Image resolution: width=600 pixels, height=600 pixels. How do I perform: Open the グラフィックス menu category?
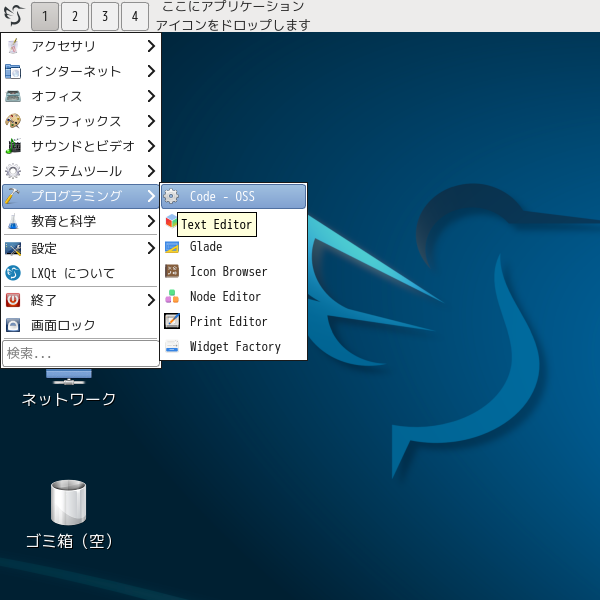coord(80,121)
